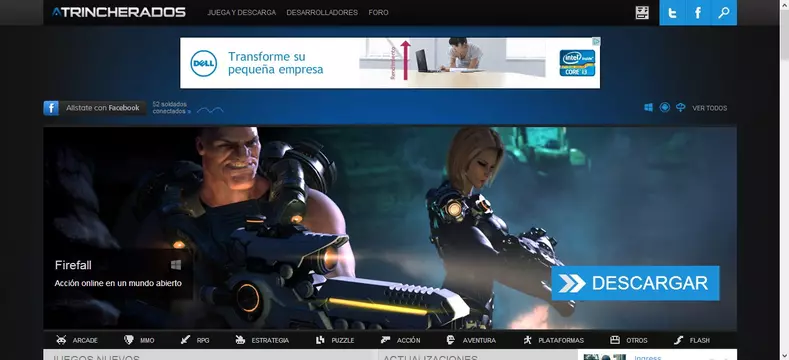Image resolution: width=789 pixels, height=360 pixels.
Task: Open the RPG games category
Action: [x=195, y=340]
